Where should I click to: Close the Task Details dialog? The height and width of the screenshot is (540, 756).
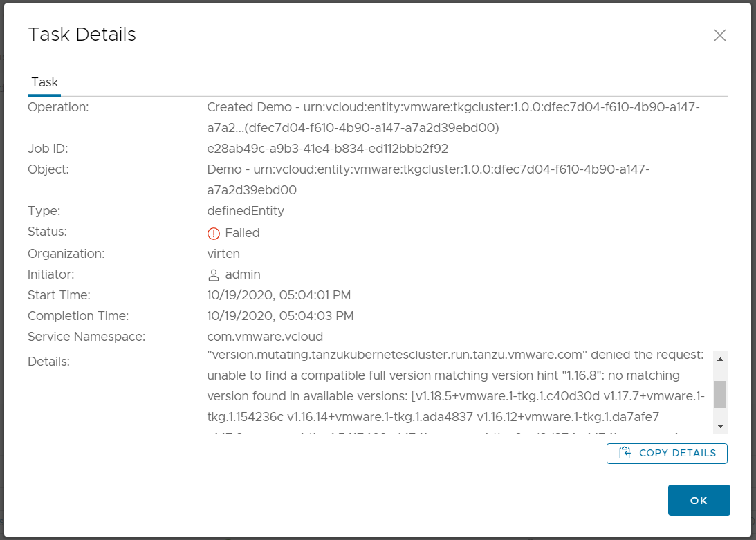(719, 35)
